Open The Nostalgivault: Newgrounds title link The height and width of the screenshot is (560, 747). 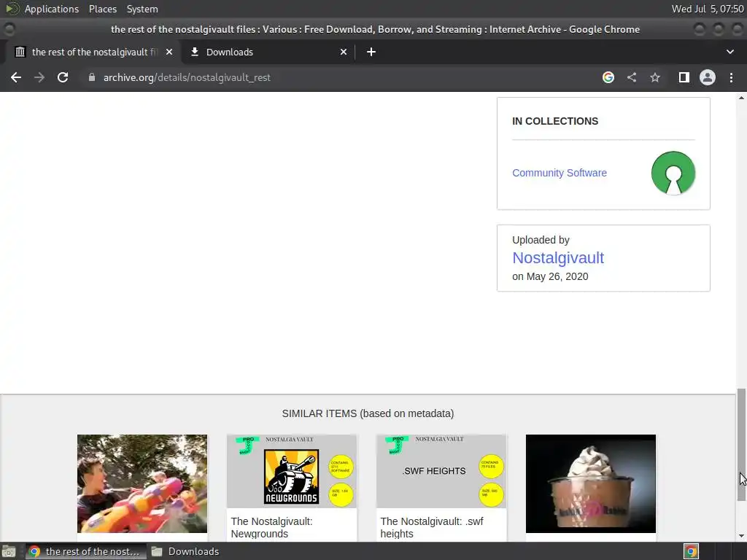tap(271, 528)
